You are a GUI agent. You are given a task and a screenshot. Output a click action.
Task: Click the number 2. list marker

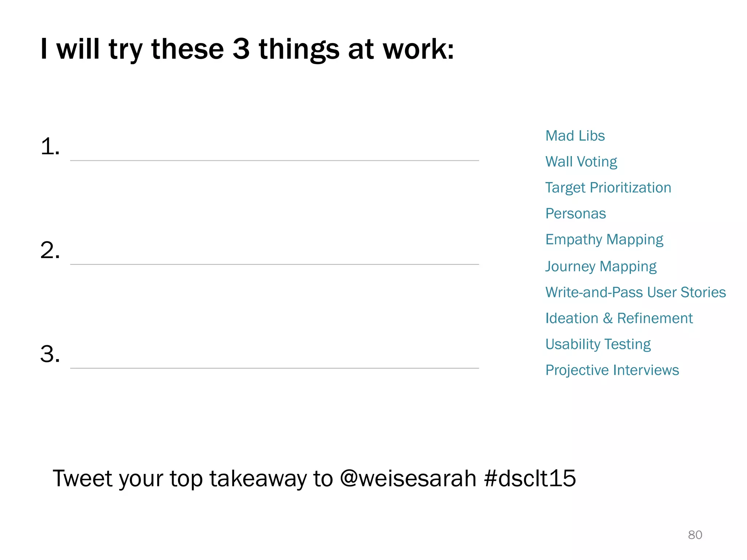[50, 250]
